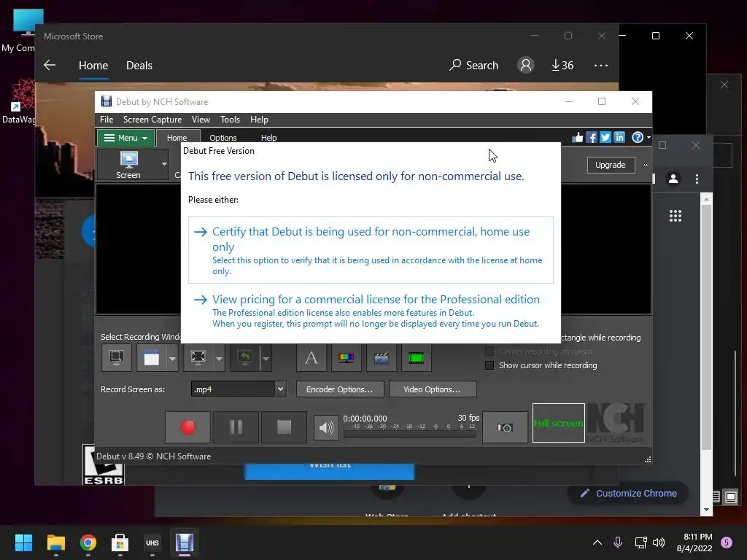This screenshot has height=560, width=747.
Task: Click the blue help question mark icon
Action: point(638,138)
